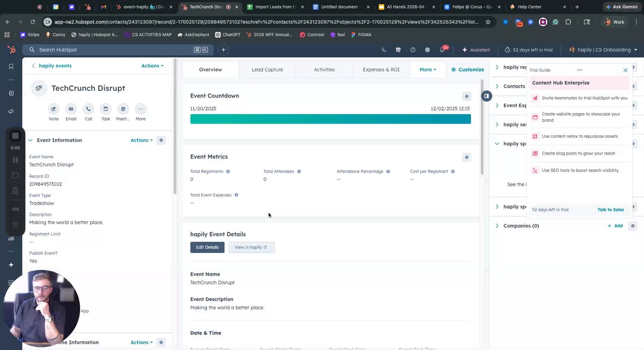Open the More tabs dropdown

[x=428, y=69]
